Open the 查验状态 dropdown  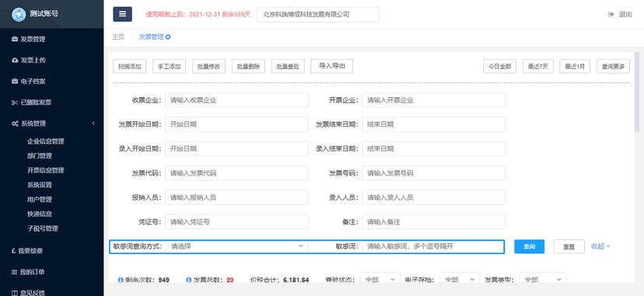(x=380, y=280)
